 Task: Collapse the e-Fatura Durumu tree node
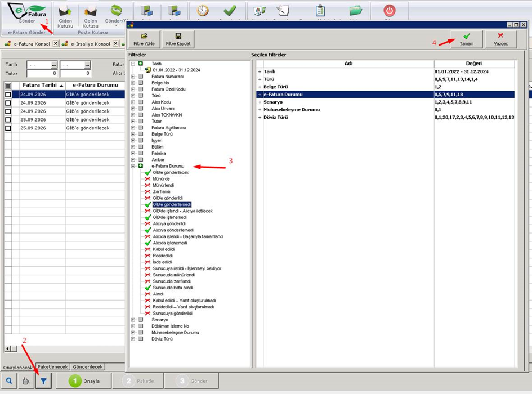point(133,166)
